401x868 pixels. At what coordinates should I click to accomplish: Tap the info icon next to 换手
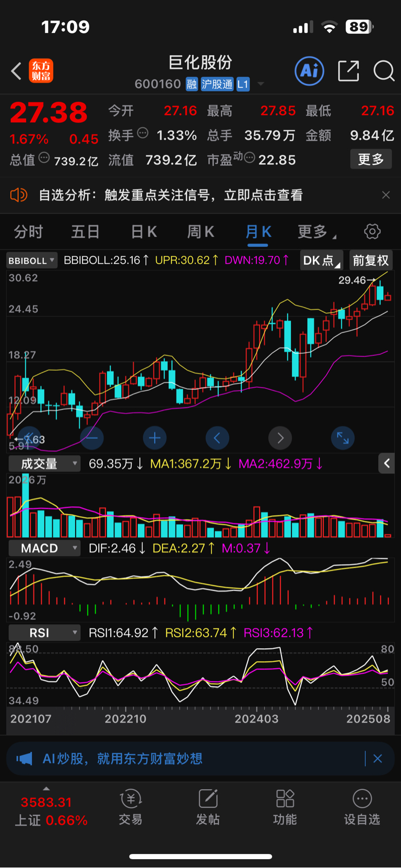(143, 133)
